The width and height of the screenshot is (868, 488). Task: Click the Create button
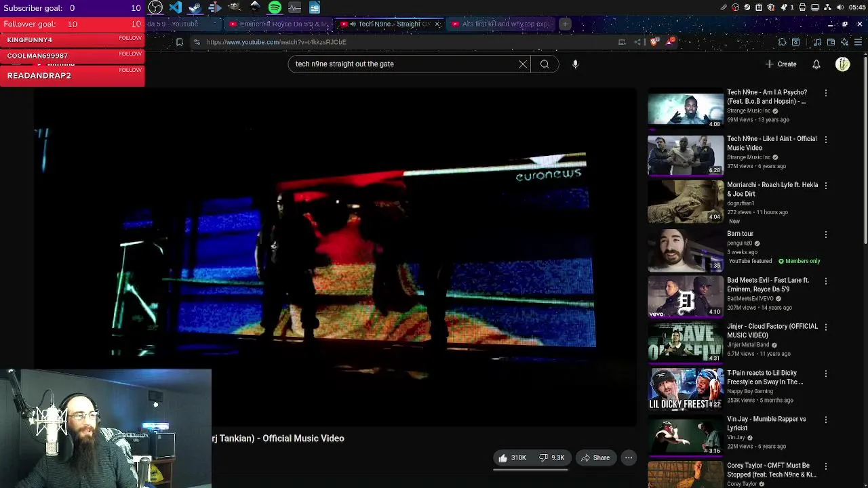[x=781, y=64]
